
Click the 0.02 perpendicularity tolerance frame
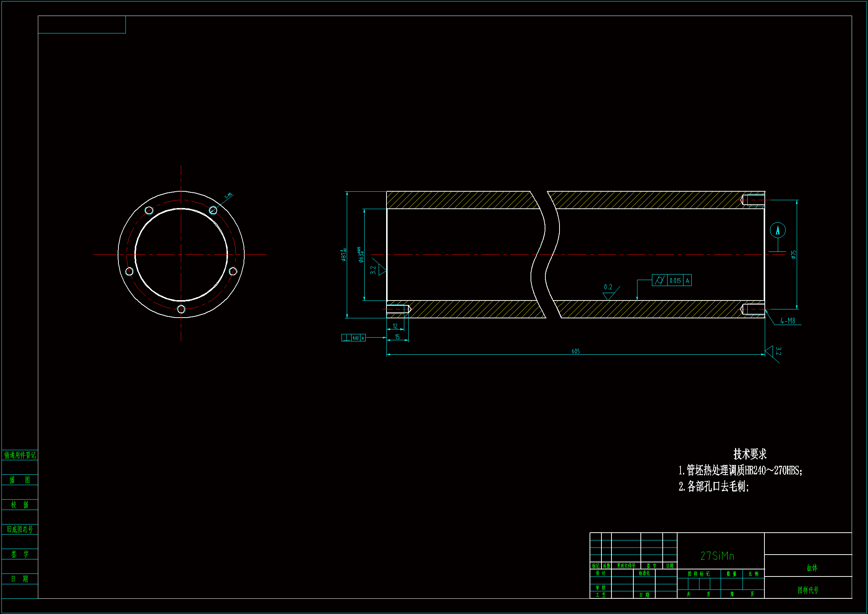point(353,337)
